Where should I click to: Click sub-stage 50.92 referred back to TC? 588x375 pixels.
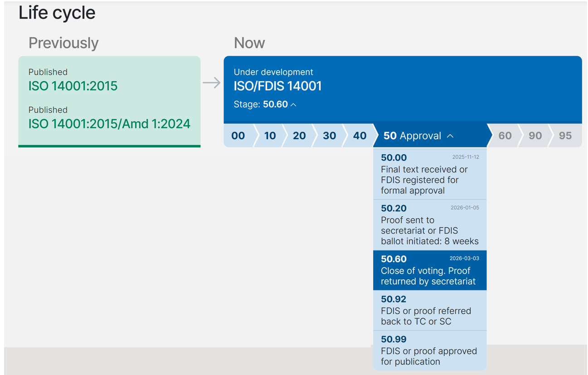pyautogui.click(x=429, y=311)
